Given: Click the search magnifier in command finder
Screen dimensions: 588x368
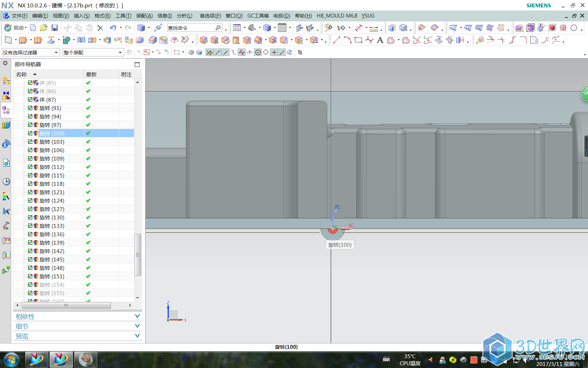Looking at the screenshot, I should pyautogui.click(x=218, y=28).
